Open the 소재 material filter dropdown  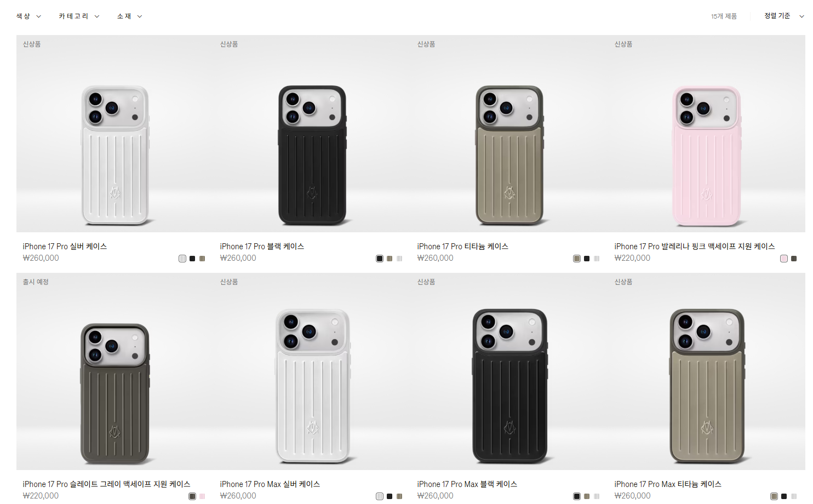click(129, 16)
